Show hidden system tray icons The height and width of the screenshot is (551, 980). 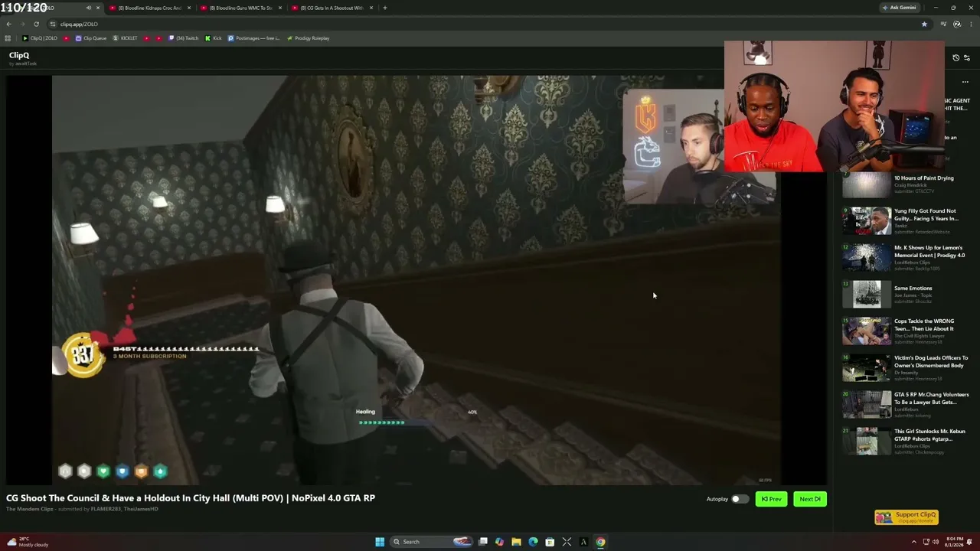pyautogui.click(x=914, y=542)
